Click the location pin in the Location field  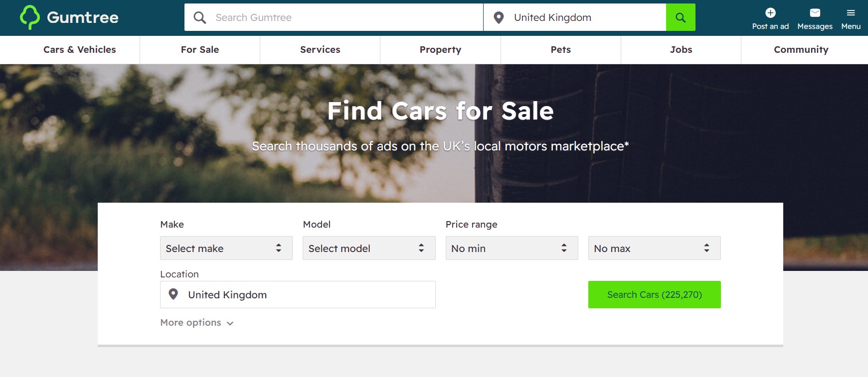click(173, 294)
